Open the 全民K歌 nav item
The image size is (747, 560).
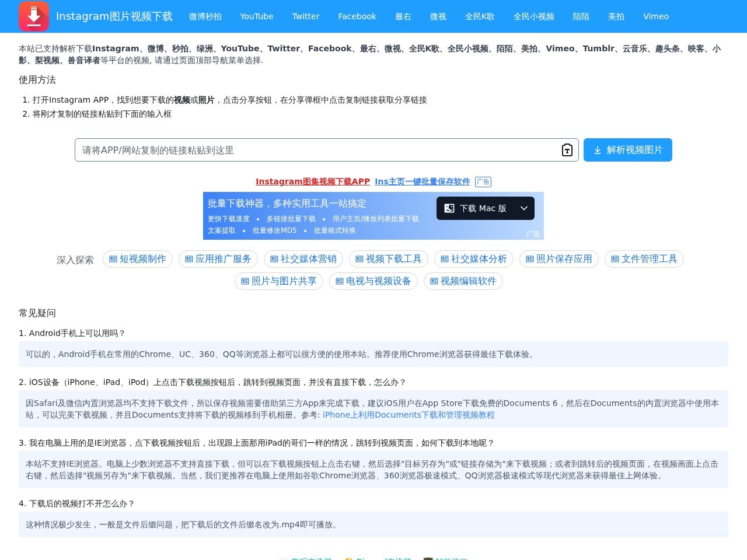click(x=480, y=16)
